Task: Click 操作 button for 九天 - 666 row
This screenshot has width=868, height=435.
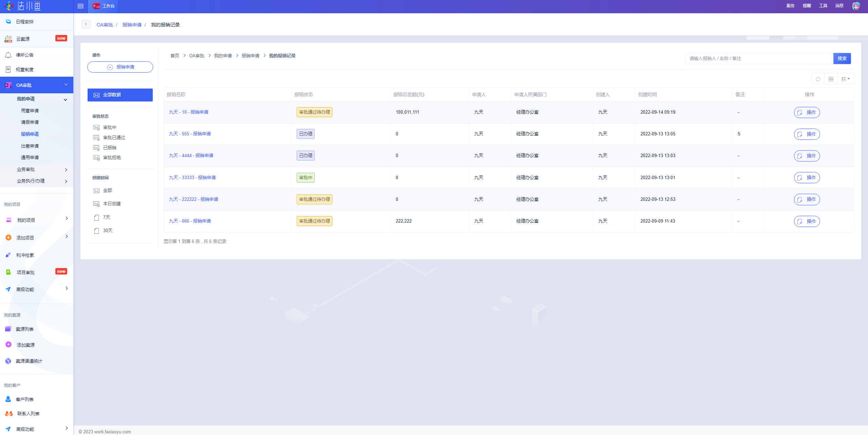Action: pos(807,221)
